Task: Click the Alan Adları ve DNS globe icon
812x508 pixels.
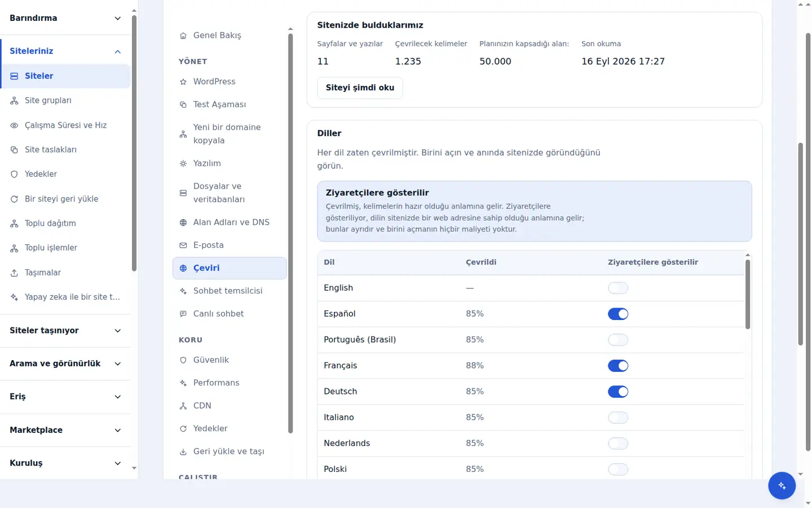Action: 183,222
